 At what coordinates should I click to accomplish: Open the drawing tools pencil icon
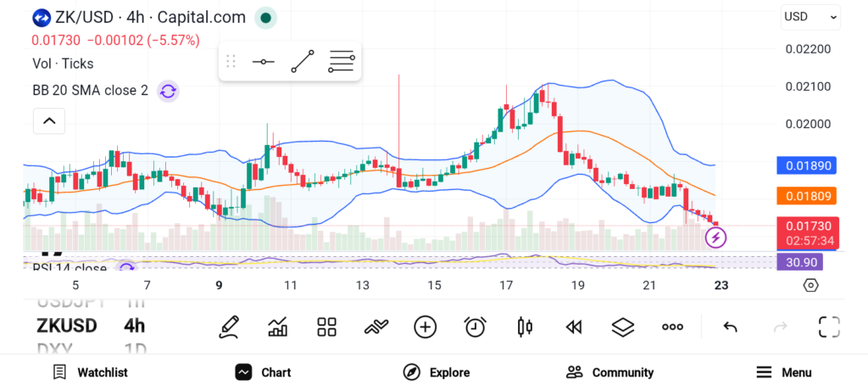click(x=229, y=327)
